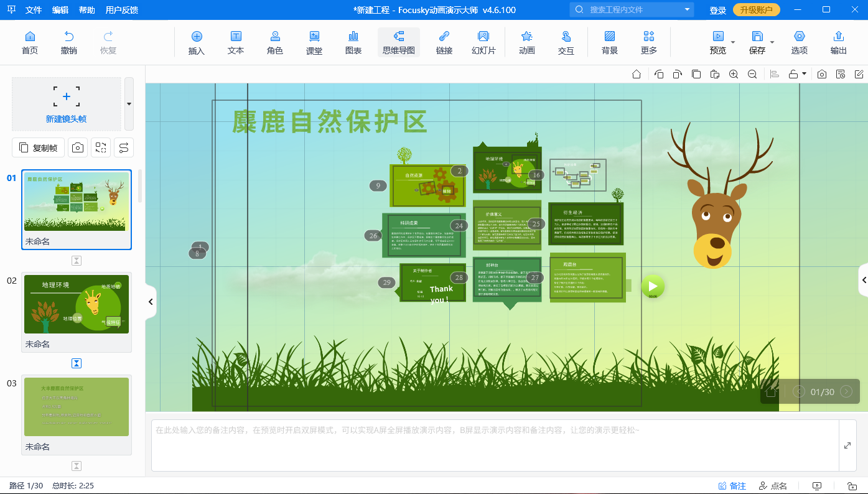Expand the right side panel arrow
868x494 pixels.
(x=864, y=280)
